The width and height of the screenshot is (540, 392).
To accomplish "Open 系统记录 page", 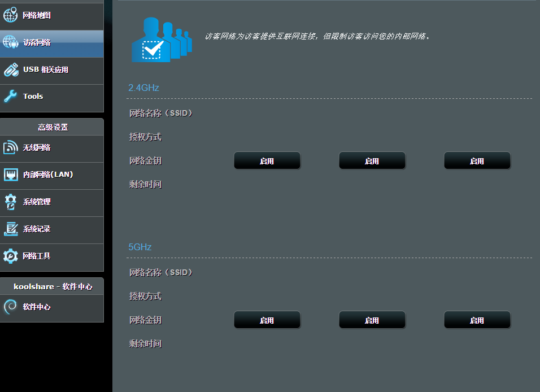I will pos(51,230).
